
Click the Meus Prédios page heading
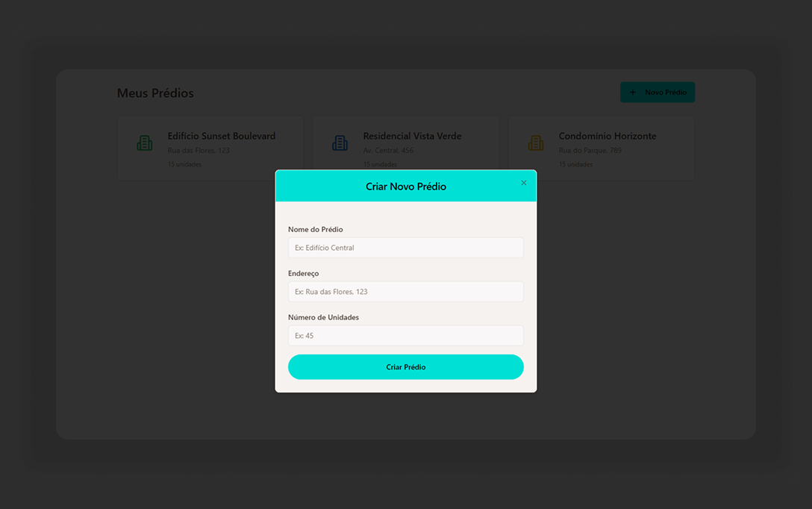pos(155,93)
